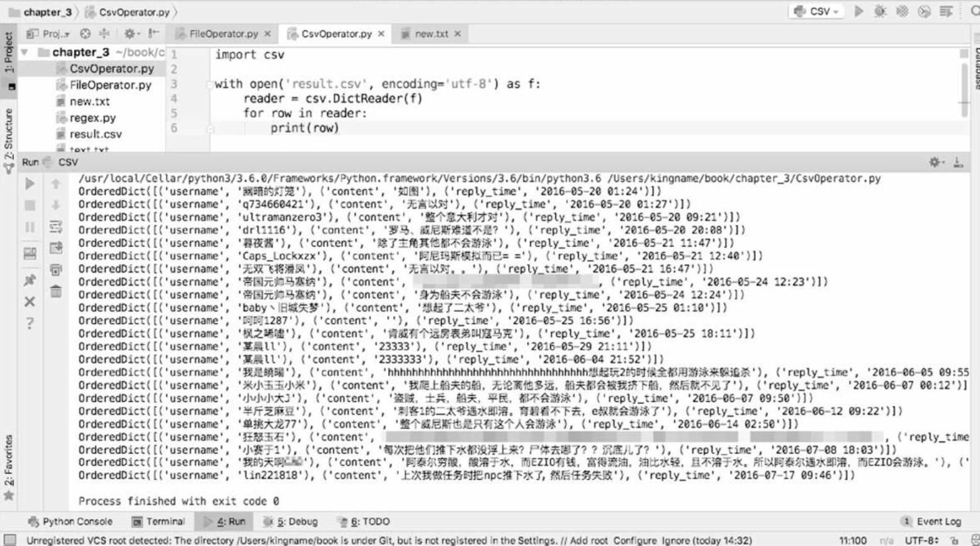Close the Run tab with the X icon

tap(30, 302)
